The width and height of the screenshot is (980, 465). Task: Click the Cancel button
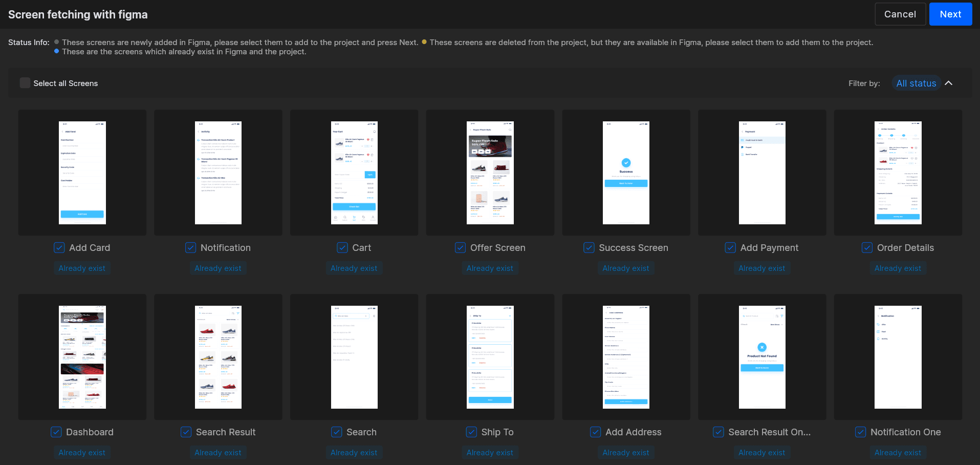coord(900,14)
